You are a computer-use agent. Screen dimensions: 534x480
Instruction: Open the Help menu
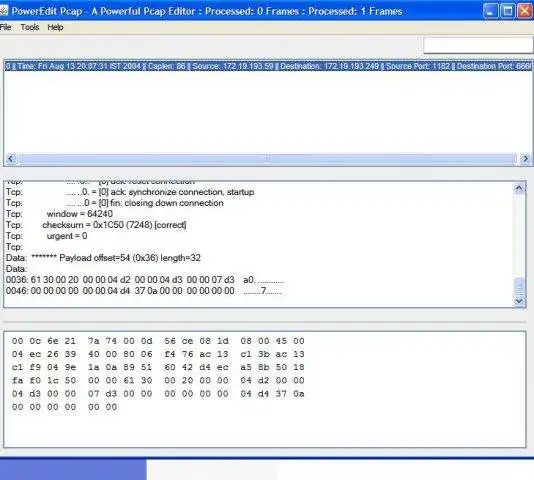tap(55, 27)
